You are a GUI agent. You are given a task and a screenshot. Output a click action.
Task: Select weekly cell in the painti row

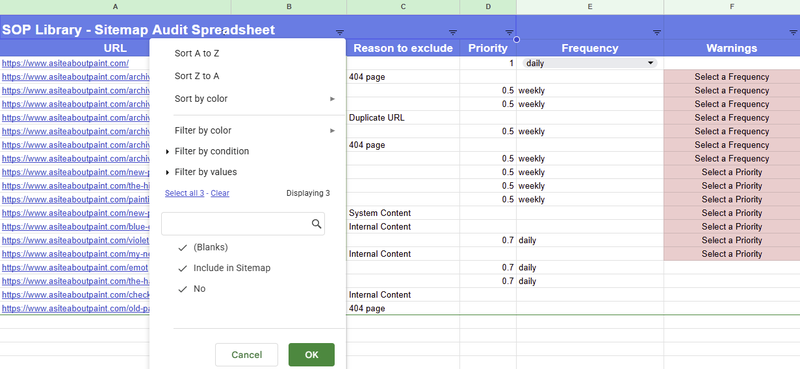pos(590,200)
